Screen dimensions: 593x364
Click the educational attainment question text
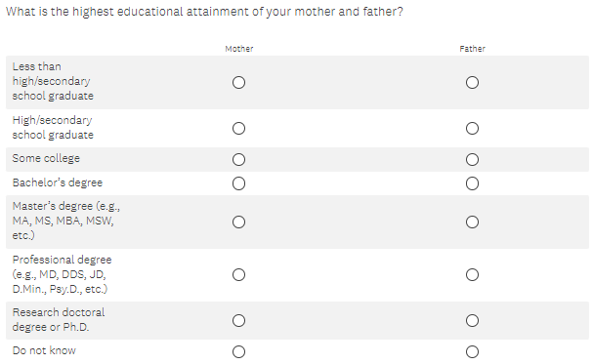[x=204, y=12]
